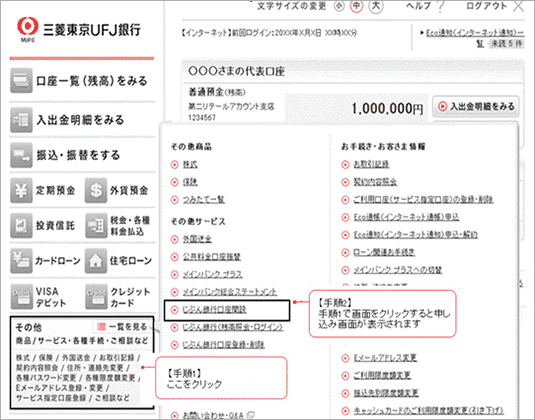Set font size to 大

click(x=376, y=6)
